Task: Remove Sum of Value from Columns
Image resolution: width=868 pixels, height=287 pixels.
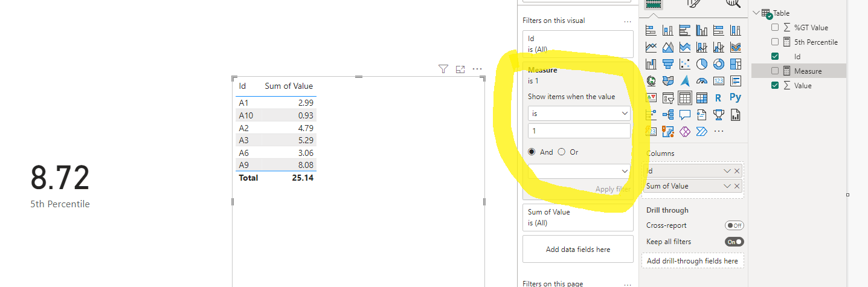Action: pos(737,186)
